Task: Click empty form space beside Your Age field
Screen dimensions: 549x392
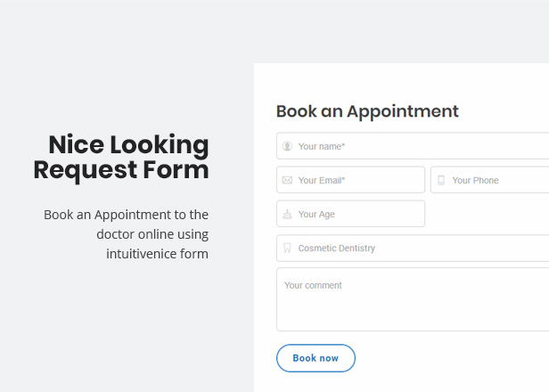Action: [x=487, y=214]
